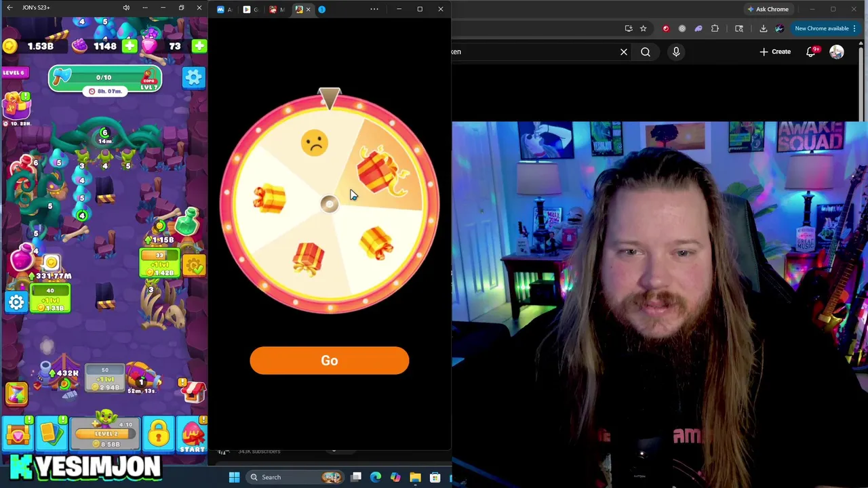This screenshot has height=488, width=868.
Task: Clear the YouTube search box
Action: point(624,52)
